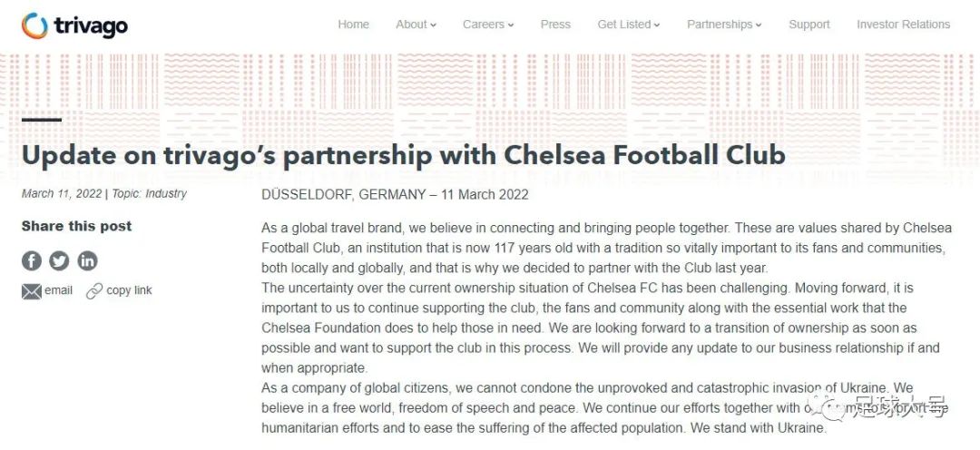Click the 'copy link' text
Image resolution: width=980 pixels, height=450 pixels.
click(129, 290)
